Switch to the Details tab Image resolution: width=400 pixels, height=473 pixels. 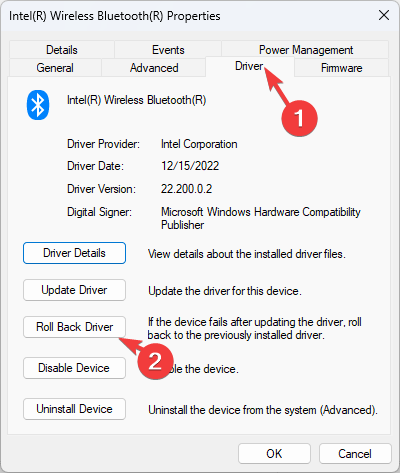click(62, 50)
